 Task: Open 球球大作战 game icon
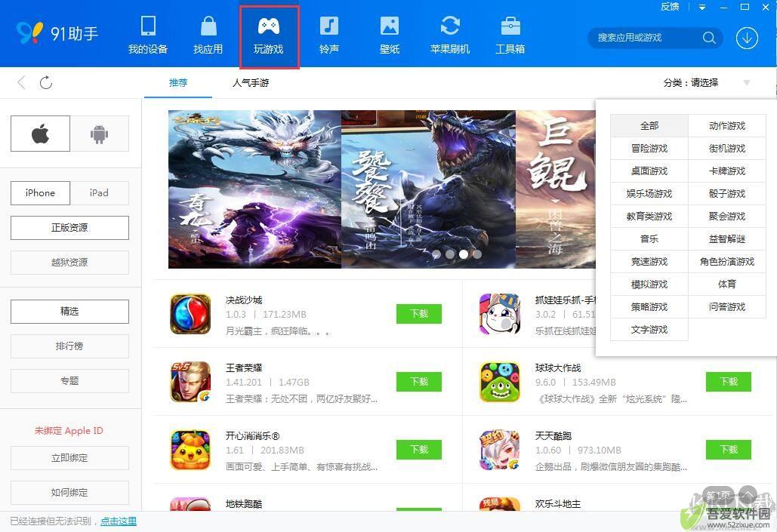500,382
